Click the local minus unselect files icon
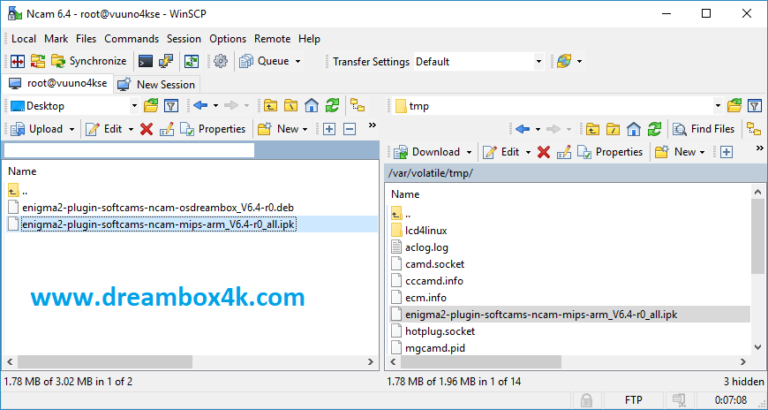 [x=350, y=129]
